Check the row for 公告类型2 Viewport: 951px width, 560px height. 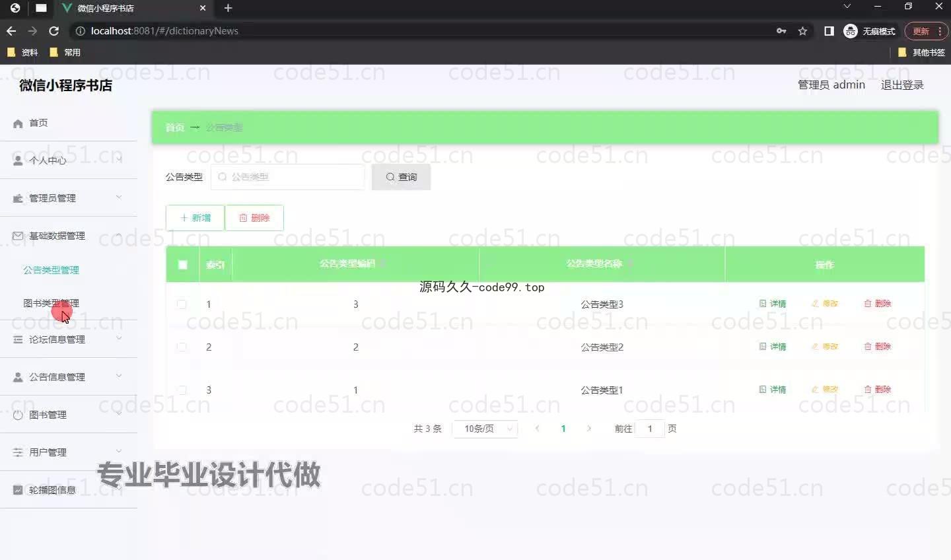pyautogui.click(x=182, y=347)
